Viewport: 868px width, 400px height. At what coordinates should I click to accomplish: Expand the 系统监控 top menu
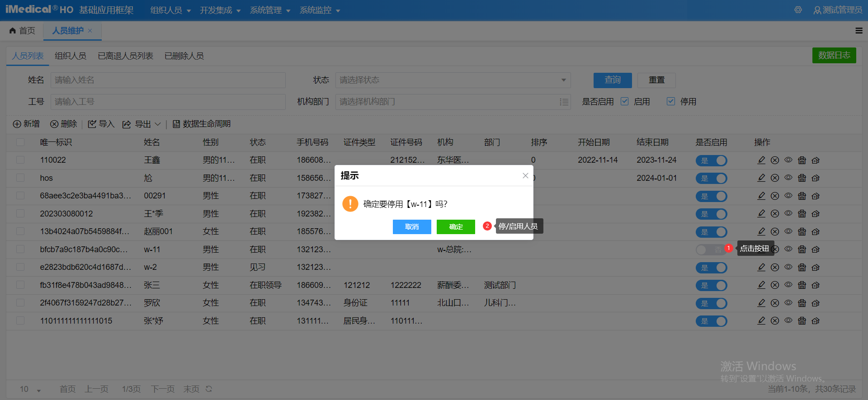320,10
